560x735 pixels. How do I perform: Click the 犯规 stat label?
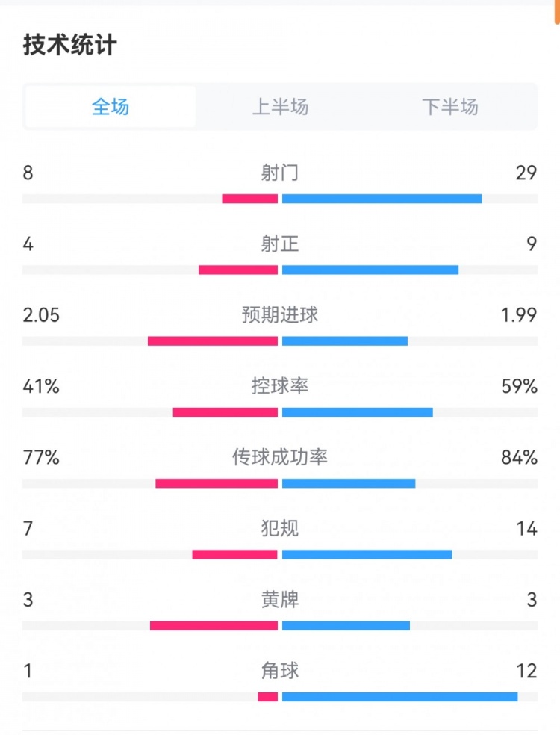(x=280, y=528)
